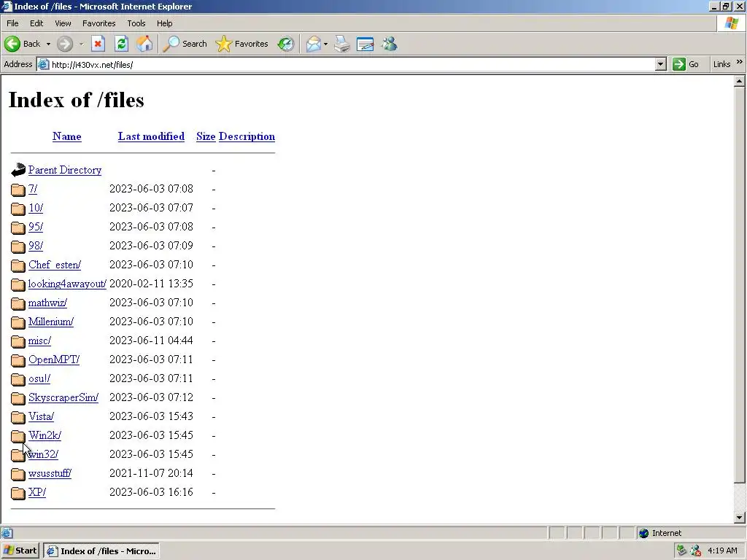
Task: Open the History toolbar icon
Action: (286, 44)
